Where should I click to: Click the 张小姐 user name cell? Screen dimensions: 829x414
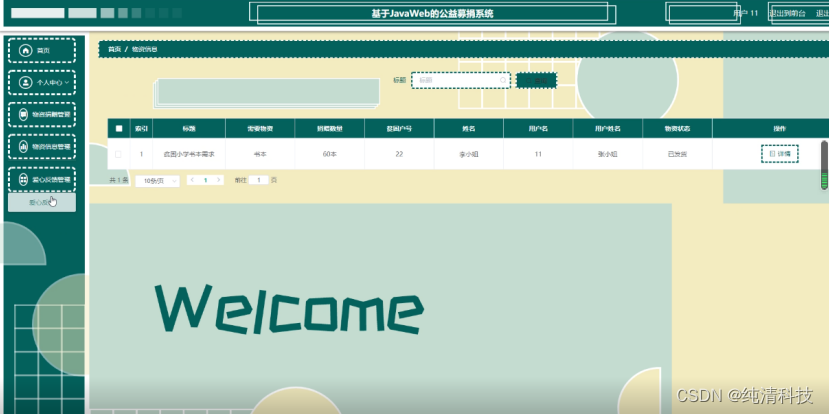click(x=607, y=154)
